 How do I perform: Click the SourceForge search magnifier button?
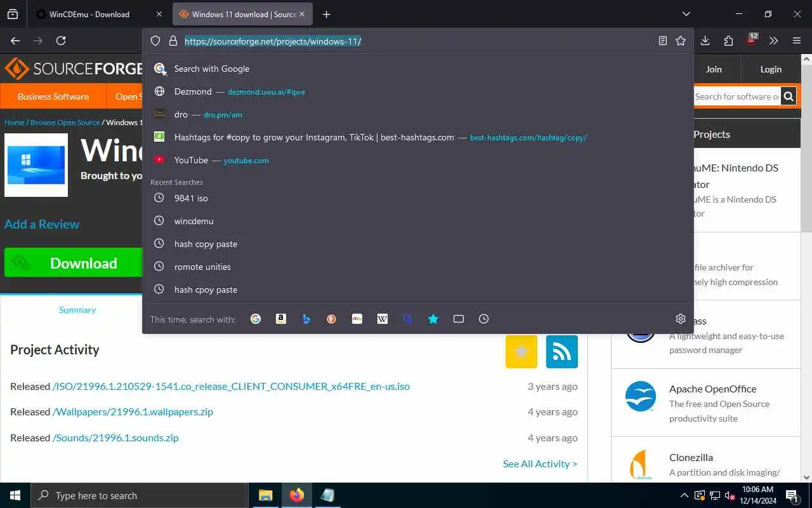pyautogui.click(x=789, y=97)
